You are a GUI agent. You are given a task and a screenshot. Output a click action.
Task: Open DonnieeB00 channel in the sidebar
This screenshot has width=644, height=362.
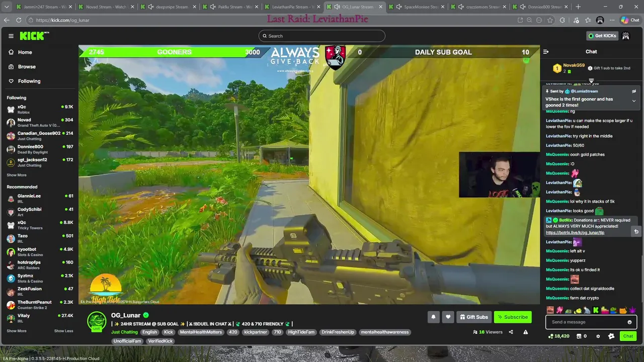pyautogui.click(x=40, y=149)
